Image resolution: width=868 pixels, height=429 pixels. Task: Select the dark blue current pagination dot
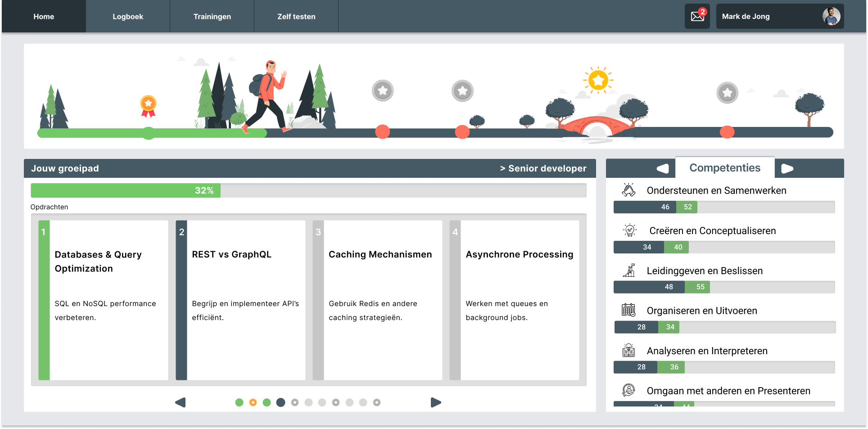(x=280, y=402)
